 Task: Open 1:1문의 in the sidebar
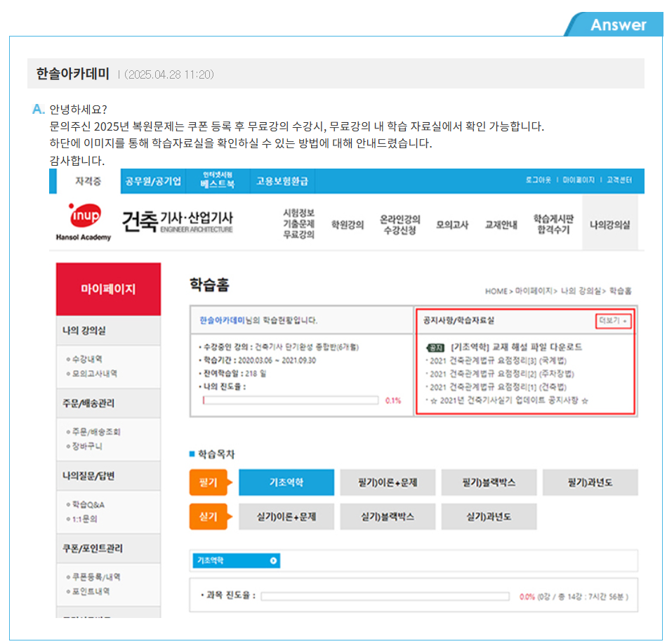[x=85, y=519]
